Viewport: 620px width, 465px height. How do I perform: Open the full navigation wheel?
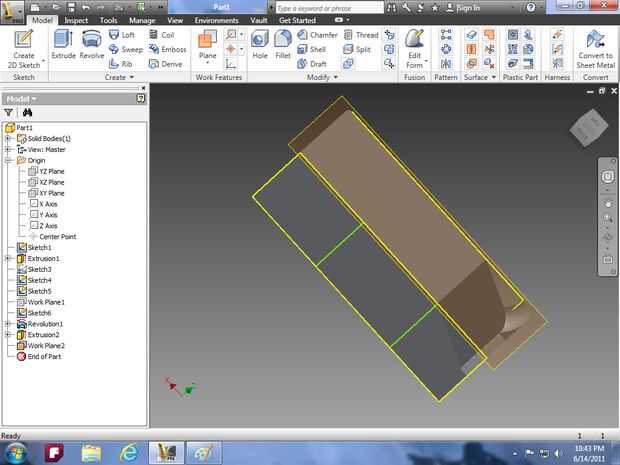(x=608, y=177)
